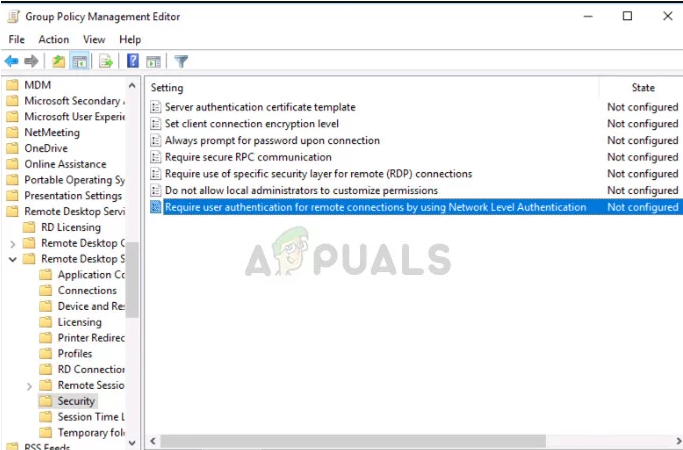Select RD Connection Broker tree item
Screen dimensions: 683x450
[x=91, y=369]
